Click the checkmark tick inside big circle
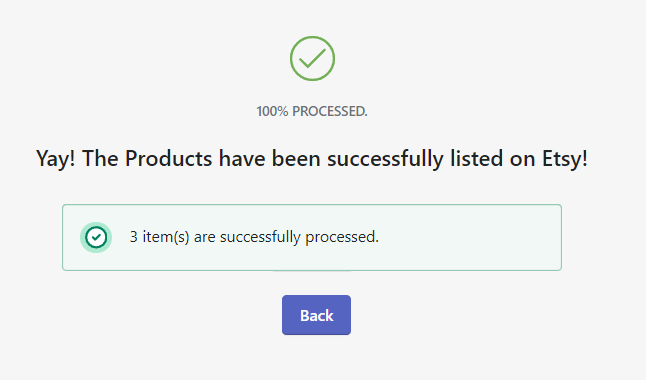 [312, 59]
